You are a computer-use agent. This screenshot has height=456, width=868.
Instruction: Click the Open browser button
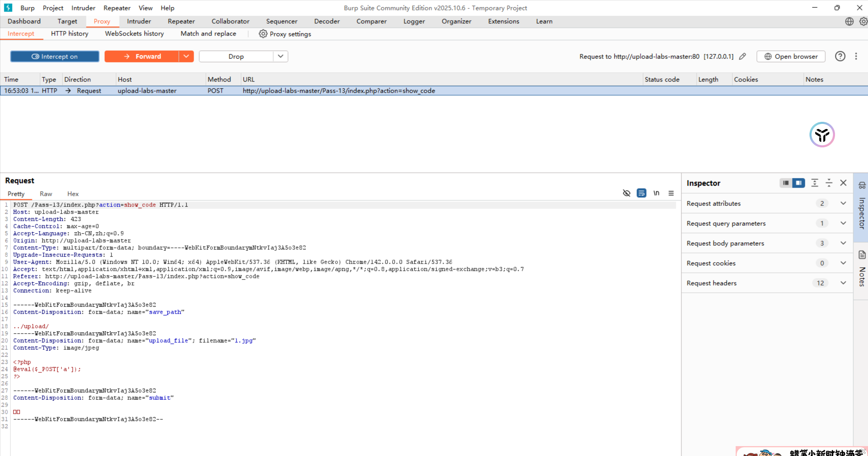click(x=791, y=56)
